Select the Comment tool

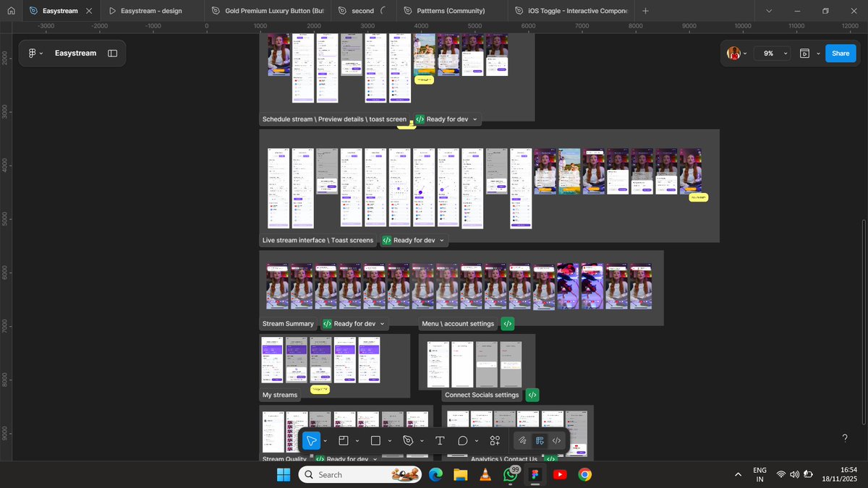coord(463,440)
